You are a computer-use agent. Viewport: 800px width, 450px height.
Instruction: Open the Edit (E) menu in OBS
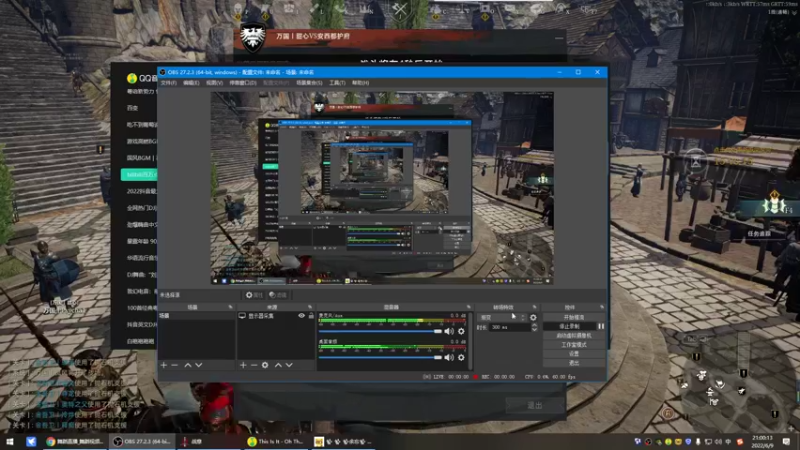191,83
